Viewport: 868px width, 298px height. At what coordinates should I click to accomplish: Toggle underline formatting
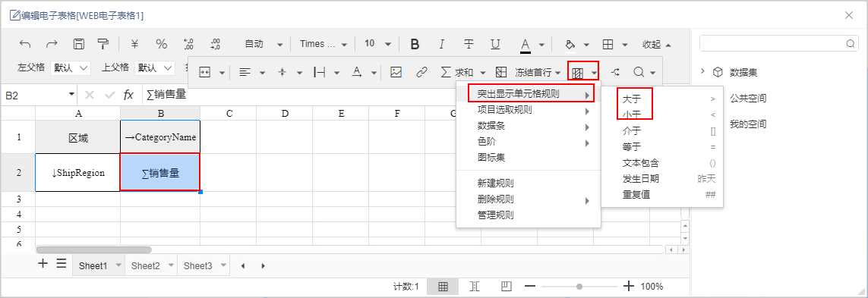click(x=495, y=44)
